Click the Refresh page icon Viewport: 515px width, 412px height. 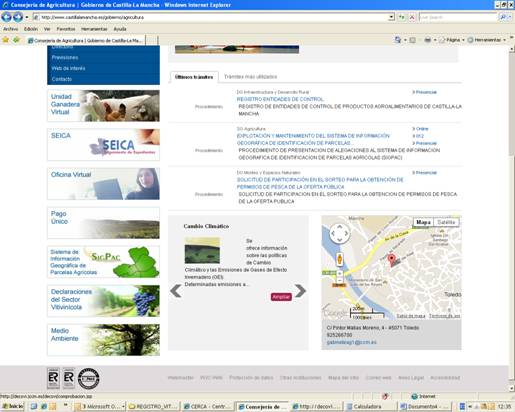[x=402, y=17]
